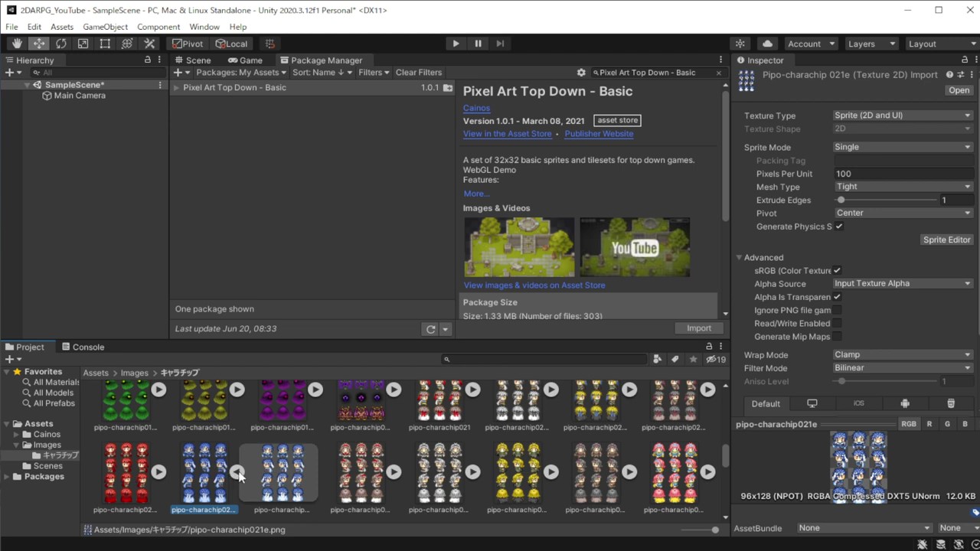The image size is (980, 551).
Task: Enable Read/Write Enabled checkbox
Action: click(x=837, y=323)
